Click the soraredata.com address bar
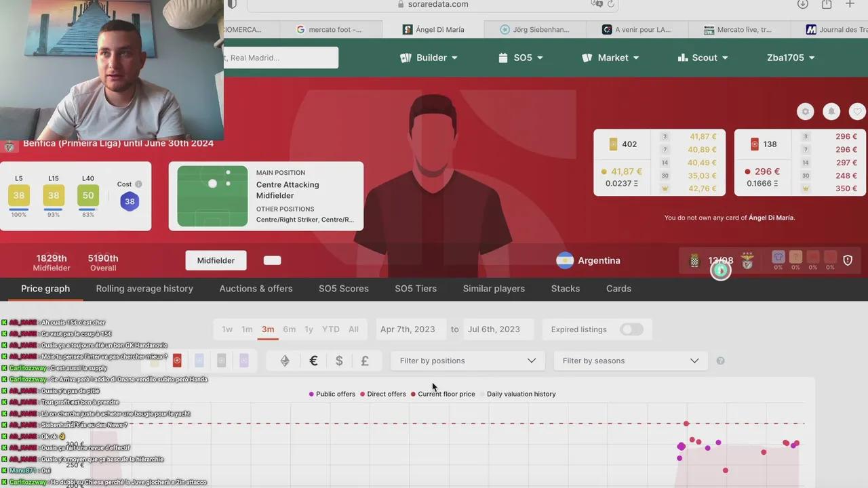 (x=432, y=4)
